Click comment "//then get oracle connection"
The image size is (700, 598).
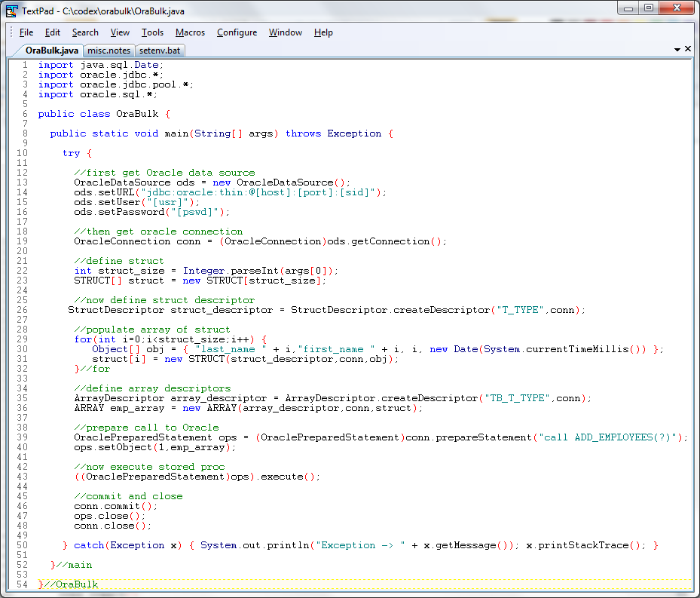coord(158,232)
